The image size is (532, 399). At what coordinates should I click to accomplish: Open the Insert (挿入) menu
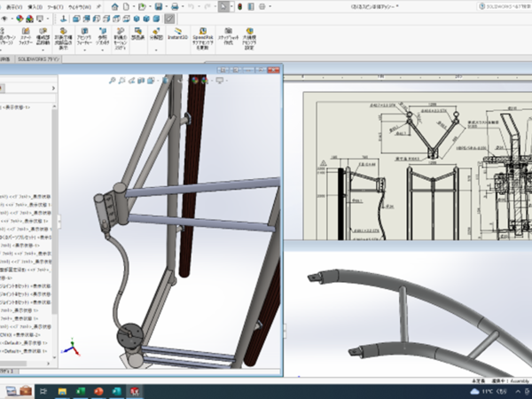click(x=36, y=6)
